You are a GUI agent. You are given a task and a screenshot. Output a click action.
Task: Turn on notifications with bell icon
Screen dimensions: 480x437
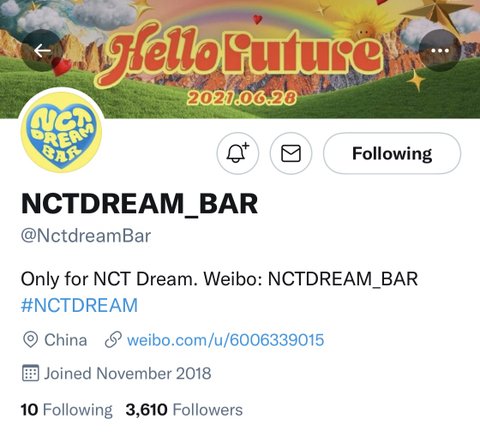238,153
